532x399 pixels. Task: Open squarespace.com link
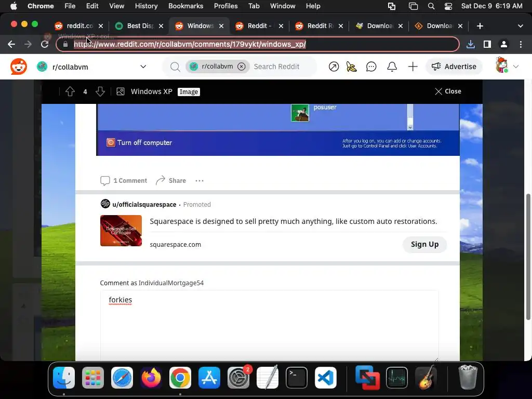coord(176,244)
